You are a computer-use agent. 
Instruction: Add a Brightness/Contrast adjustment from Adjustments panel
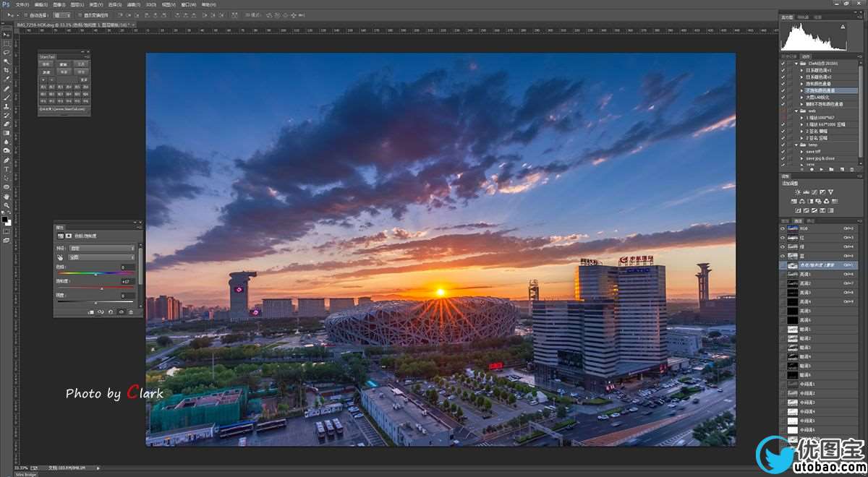(x=797, y=192)
